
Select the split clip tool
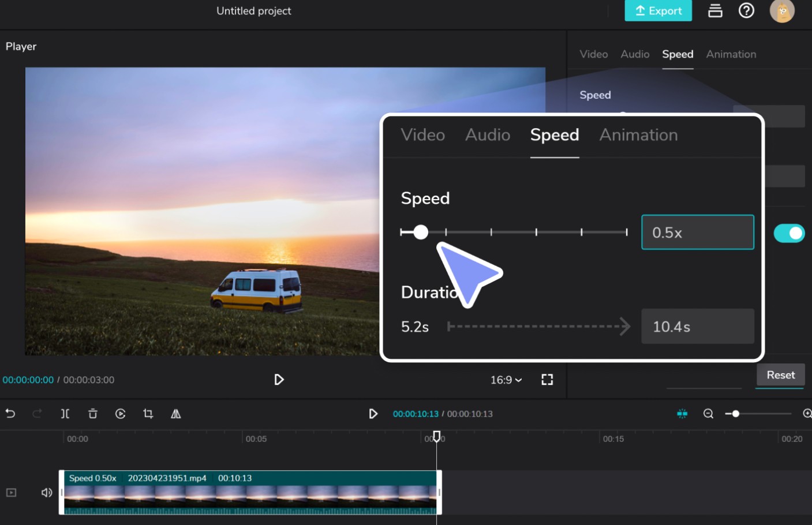pyautogui.click(x=65, y=414)
